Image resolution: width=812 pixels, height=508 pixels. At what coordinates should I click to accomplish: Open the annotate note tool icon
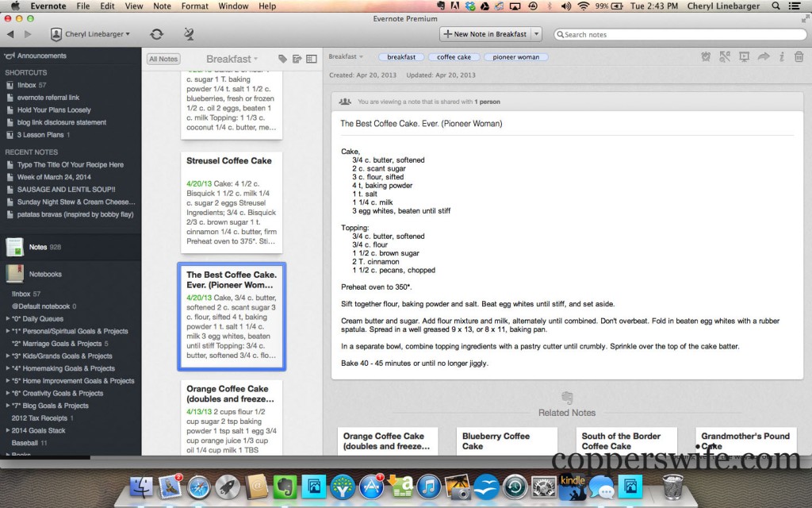point(725,56)
